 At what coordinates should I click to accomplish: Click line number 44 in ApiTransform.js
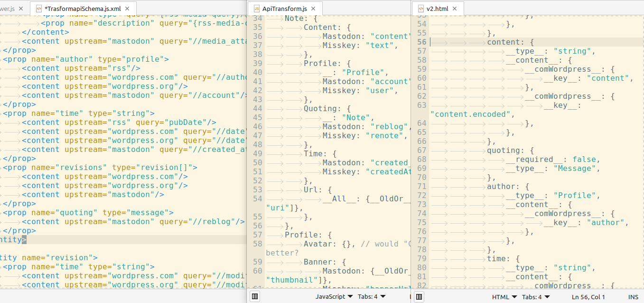[x=257, y=109]
